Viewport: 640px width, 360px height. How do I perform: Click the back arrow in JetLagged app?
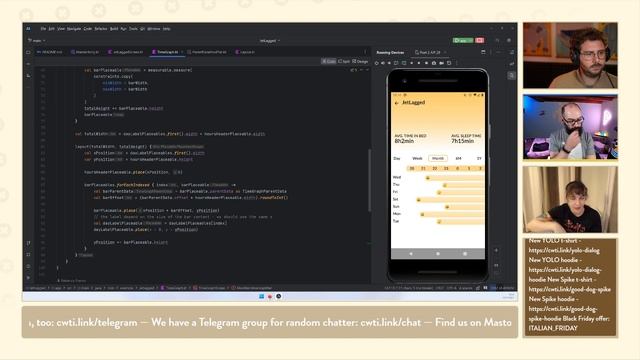tap(396, 103)
